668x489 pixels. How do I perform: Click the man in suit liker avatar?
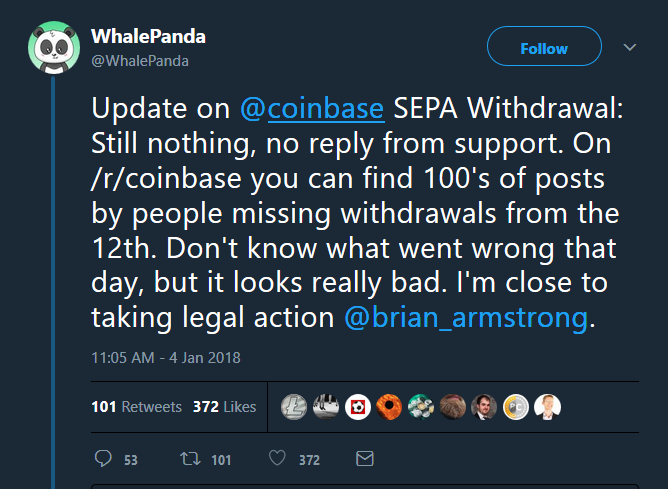click(x=485, y=407)
